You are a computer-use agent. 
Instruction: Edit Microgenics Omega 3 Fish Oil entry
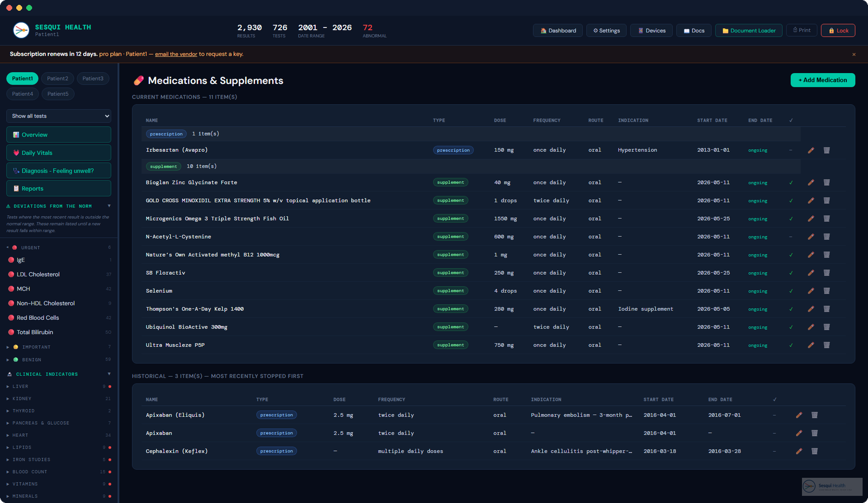tap(811, 219)
